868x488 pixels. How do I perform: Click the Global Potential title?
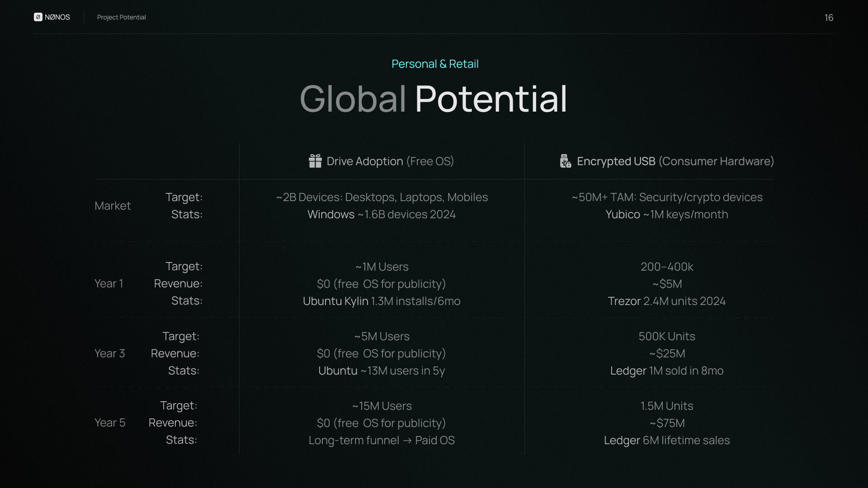click(433, 99)
